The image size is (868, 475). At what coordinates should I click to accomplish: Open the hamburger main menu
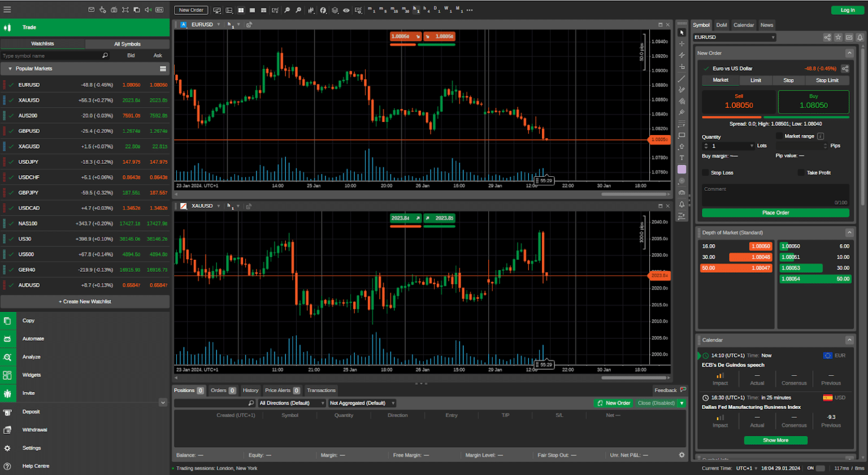tap(7, 10)
